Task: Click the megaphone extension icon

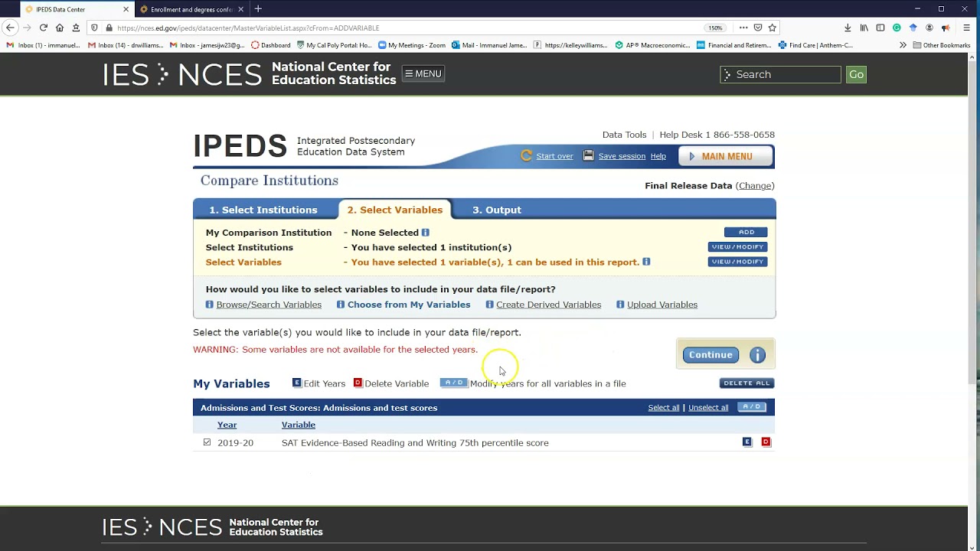Action: tap(946, 28)
